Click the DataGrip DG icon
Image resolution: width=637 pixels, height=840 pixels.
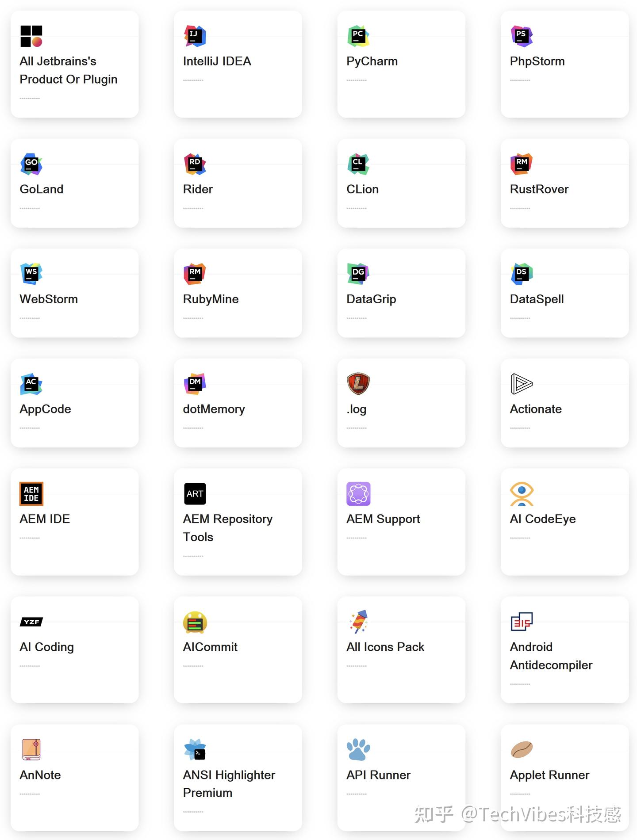click(358, 274)
